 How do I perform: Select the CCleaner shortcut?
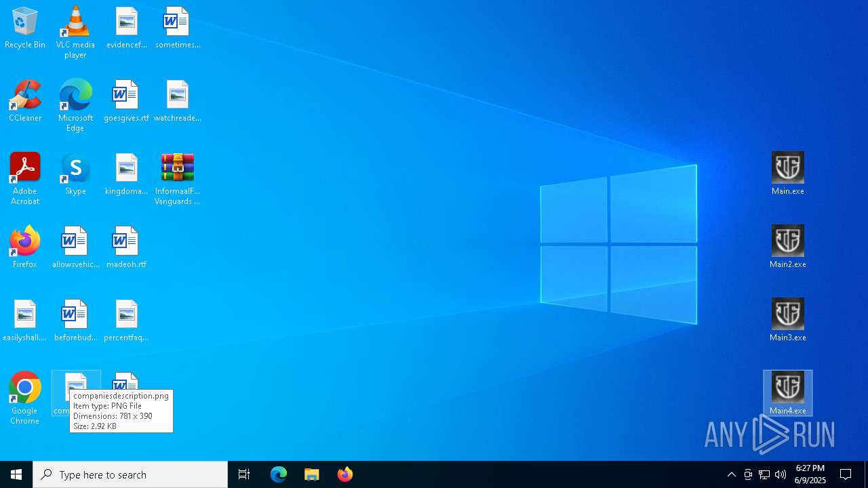pos(25,102)
